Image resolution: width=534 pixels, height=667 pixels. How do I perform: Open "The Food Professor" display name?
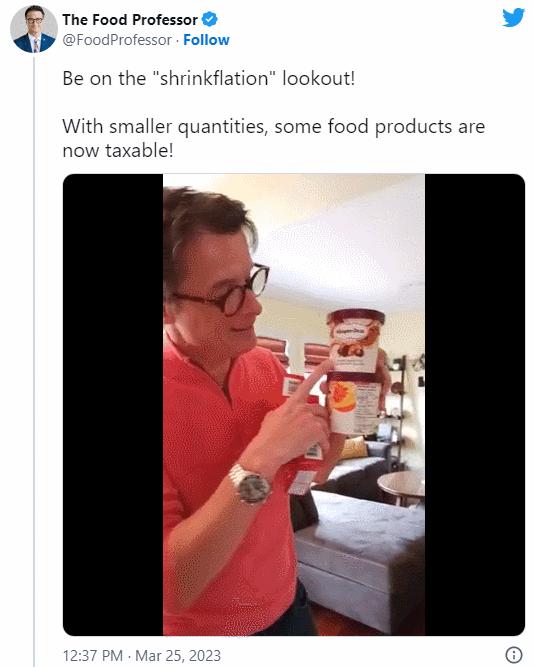[x=130, y=20]
